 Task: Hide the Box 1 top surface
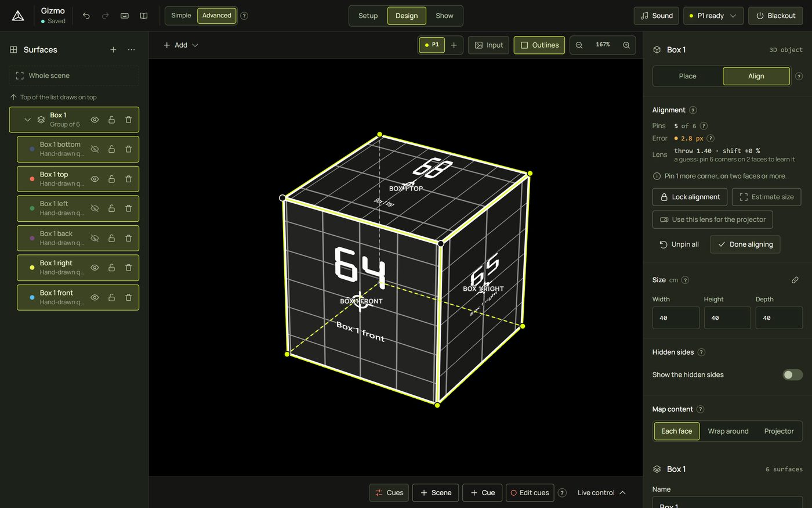[x=95, y=179]
